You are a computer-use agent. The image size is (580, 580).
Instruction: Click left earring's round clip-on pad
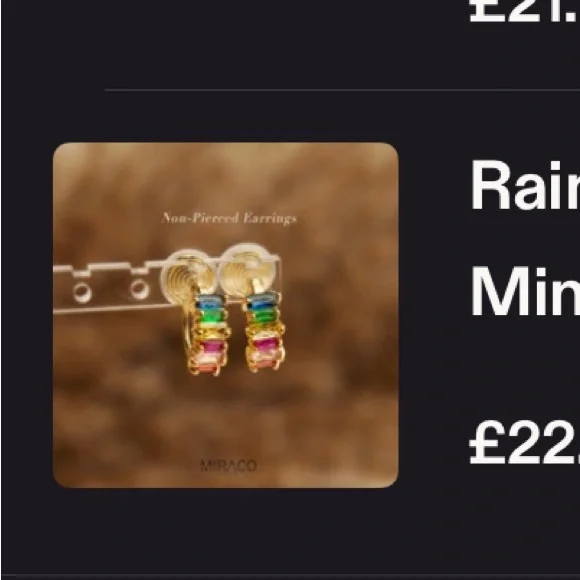[189, 278]
